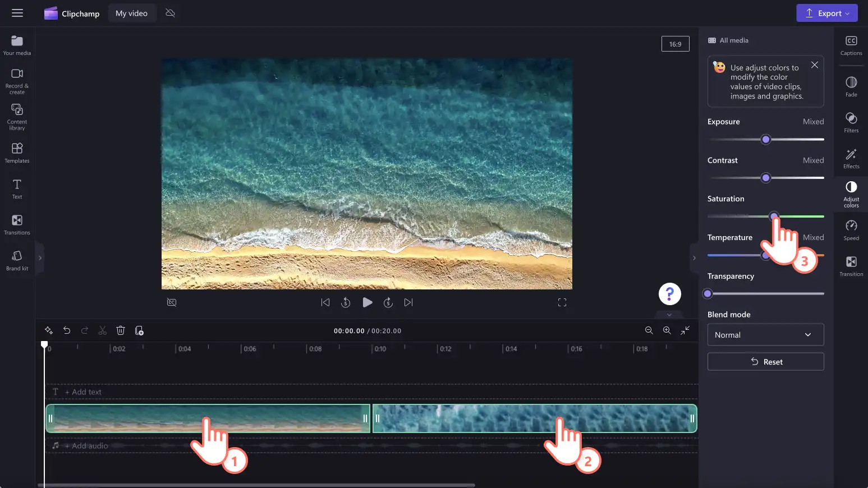Click the Transparency slider handle
Image resolution: width=868 pixels, height=488 pixels.
(x=708, y=293)
